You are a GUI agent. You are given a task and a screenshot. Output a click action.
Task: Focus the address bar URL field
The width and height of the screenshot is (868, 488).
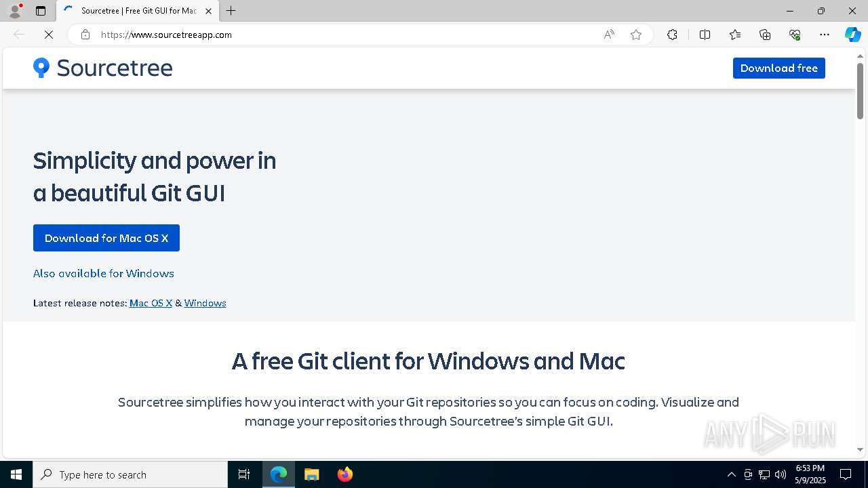[346, 35]
